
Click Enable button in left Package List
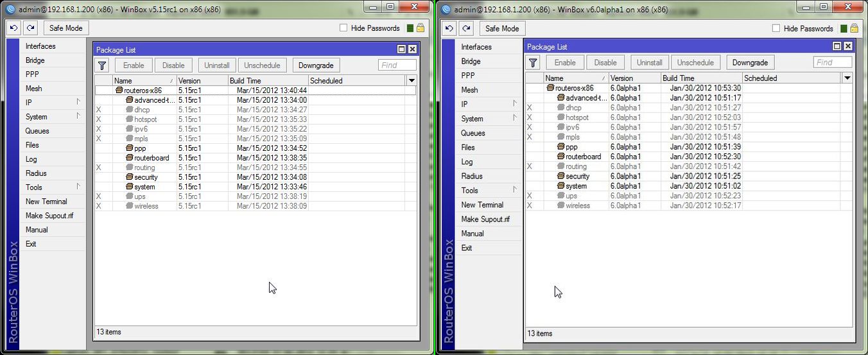[134, 65]
